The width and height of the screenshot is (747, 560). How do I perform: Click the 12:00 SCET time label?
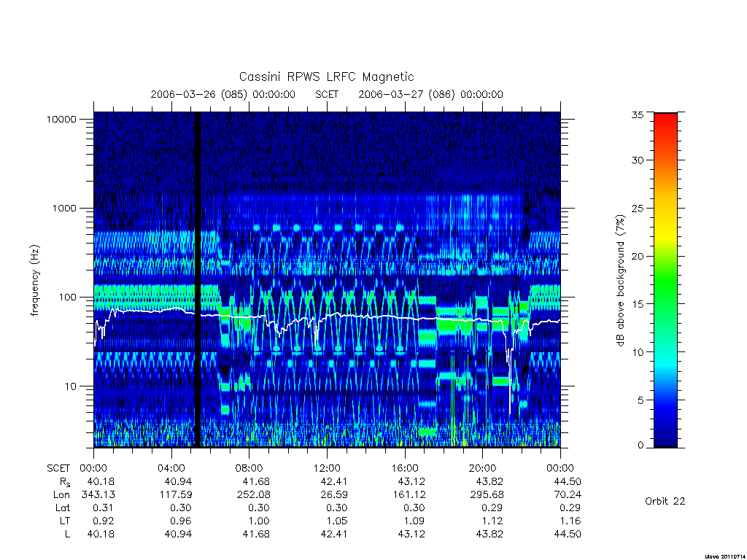[x=327, y=469]
